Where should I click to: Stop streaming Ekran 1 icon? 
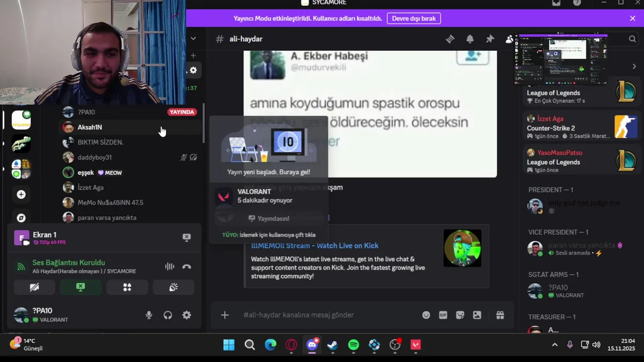pyautogui.click(x=187, y=237)
